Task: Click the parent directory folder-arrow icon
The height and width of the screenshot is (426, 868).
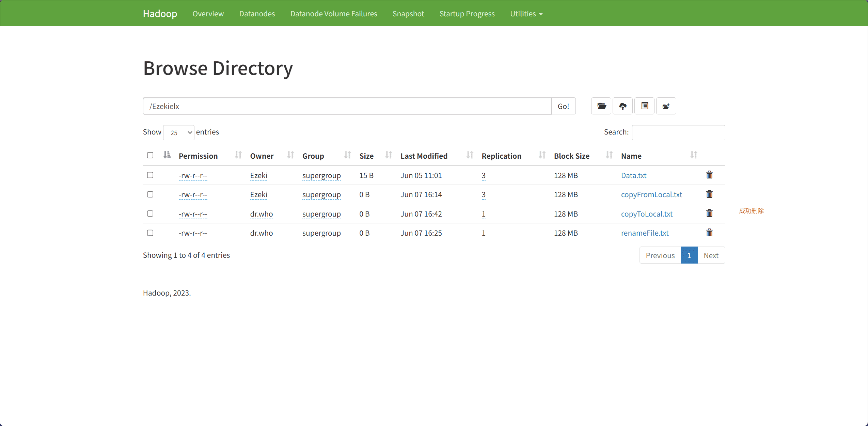Action: tap(666, 106)
